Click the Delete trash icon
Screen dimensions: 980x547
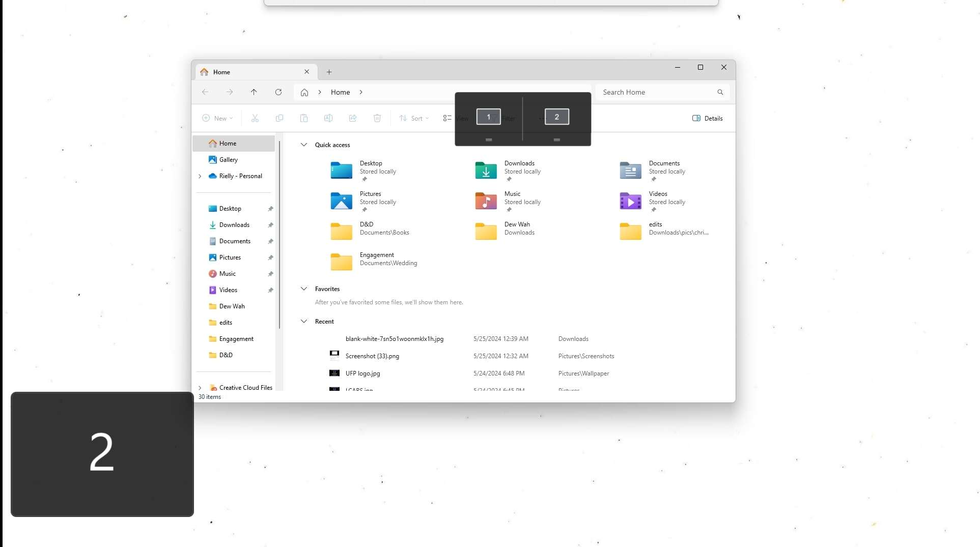377,118
